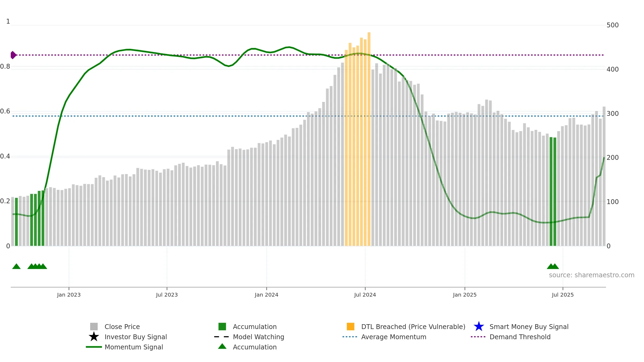The height and width of the screenshot is (362, 644).
Task: Click the Jul 2024 axis label
Action: click(x=365, y=295)
